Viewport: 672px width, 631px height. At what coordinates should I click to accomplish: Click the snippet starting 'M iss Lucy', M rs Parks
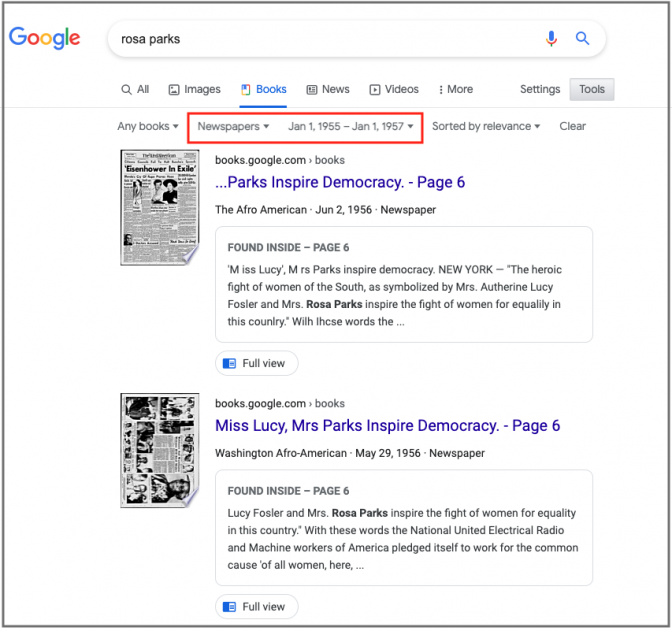395,296
